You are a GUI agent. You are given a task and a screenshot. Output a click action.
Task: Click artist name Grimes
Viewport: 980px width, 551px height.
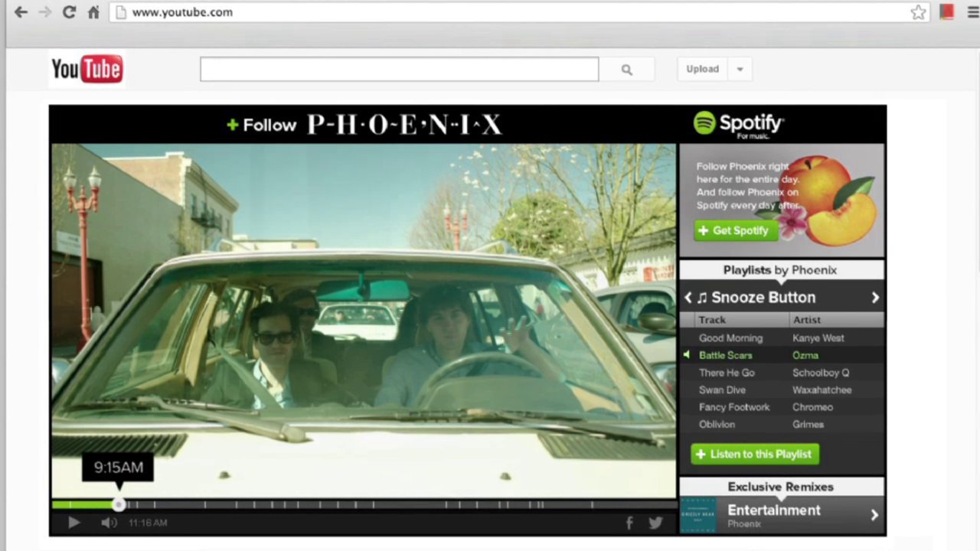[808, 424]
